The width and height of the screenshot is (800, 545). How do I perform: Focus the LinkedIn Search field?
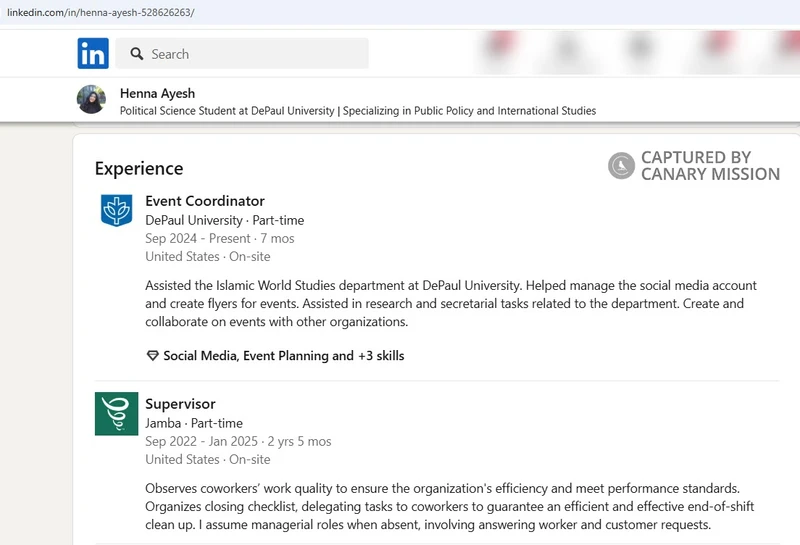coord(242,53)
